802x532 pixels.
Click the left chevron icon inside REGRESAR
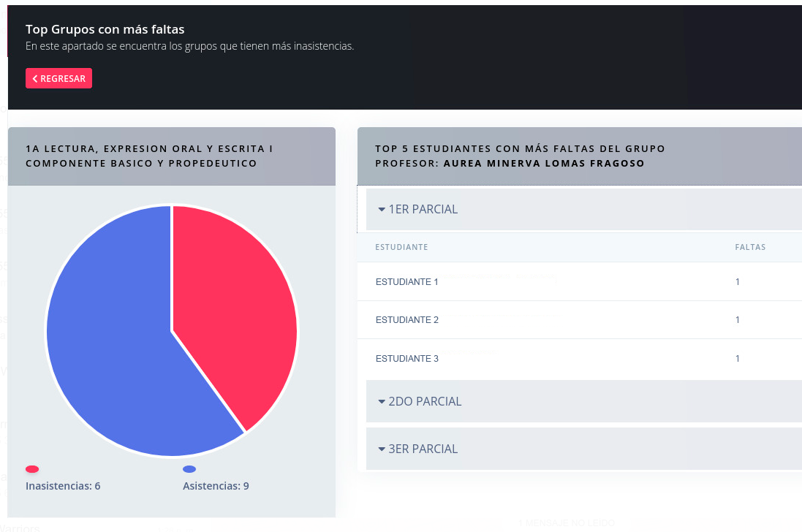35,79
